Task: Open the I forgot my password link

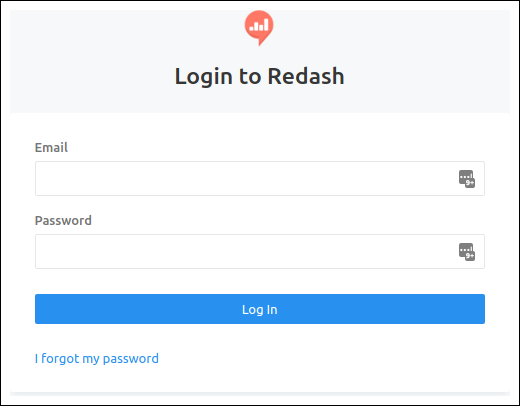Action: [97, 359]
